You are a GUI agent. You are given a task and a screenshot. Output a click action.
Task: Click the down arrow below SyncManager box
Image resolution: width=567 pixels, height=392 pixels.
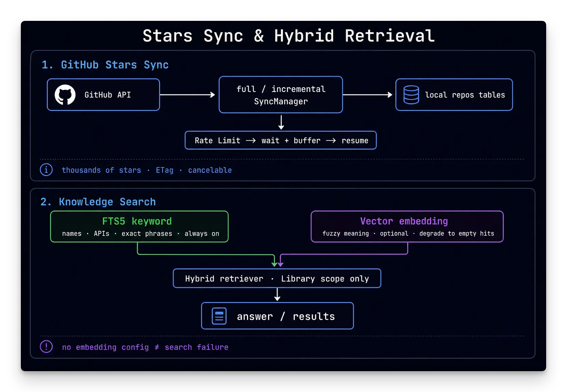pyautogui.click(x=281, y=122)
